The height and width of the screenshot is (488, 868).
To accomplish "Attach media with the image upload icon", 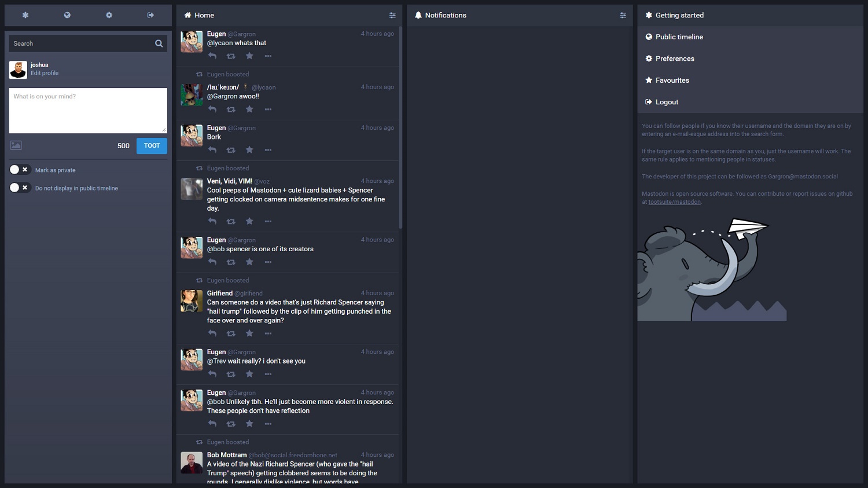I will (x=16, y=145).
